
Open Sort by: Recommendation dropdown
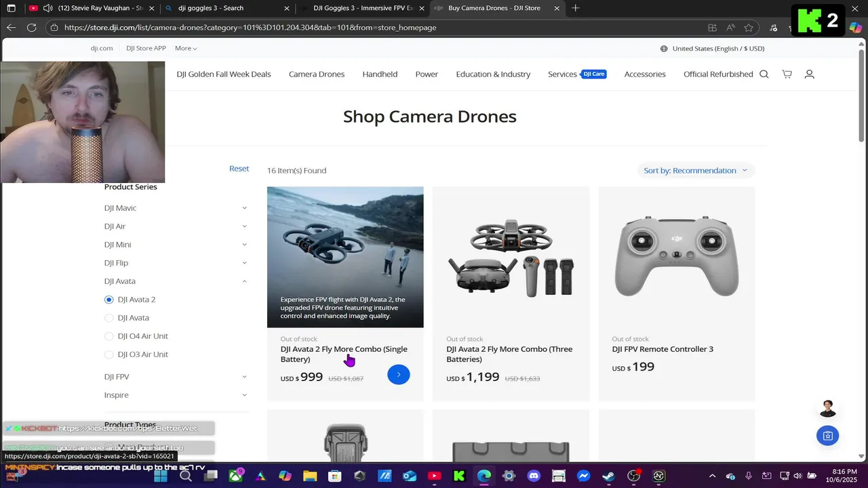(696, 170)
